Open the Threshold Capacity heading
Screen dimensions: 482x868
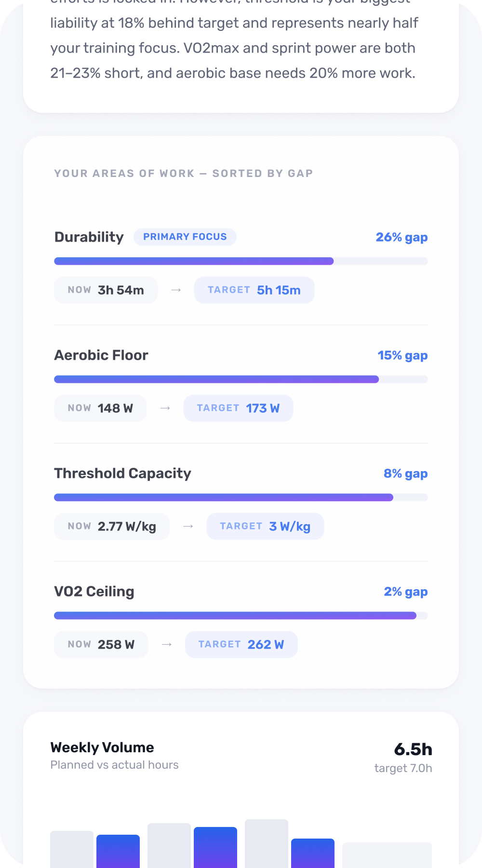[122, 474]
